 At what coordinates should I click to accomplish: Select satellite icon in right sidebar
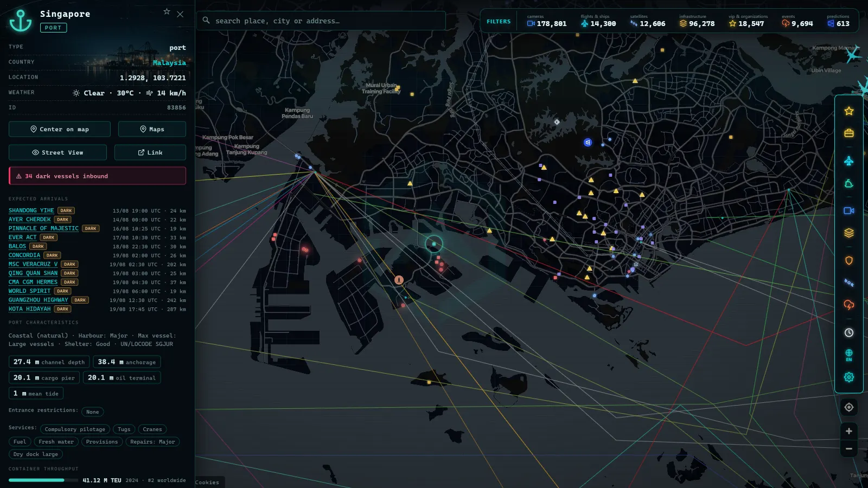pos(849,282)
